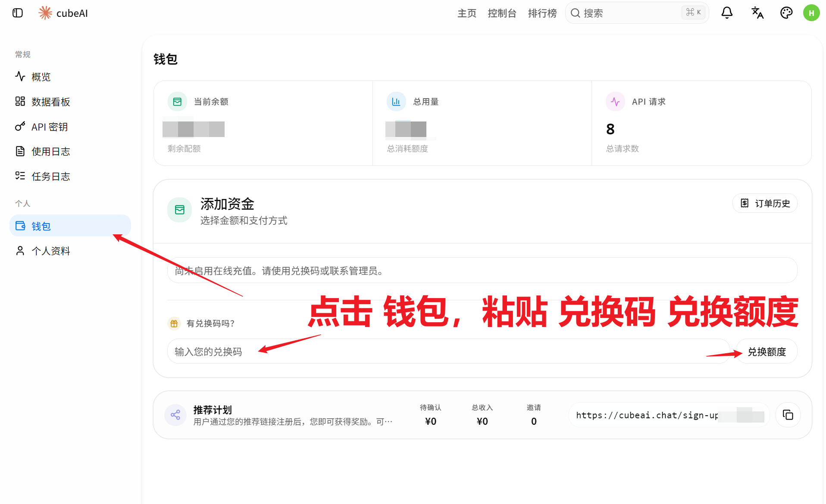Viewport: 826px width, 504px height.
Task: Go to 主页 in top navigation
Action: coord(467,13)
